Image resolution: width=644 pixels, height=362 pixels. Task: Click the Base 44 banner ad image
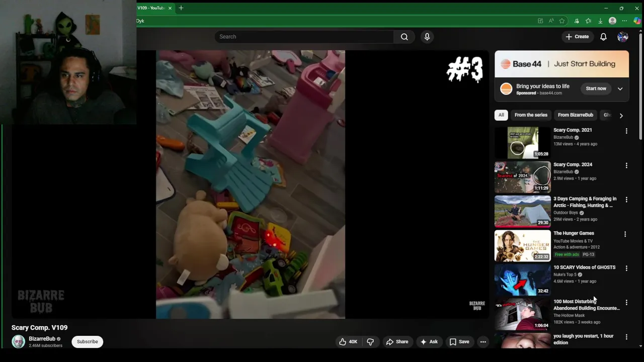(x=561, y=64)
